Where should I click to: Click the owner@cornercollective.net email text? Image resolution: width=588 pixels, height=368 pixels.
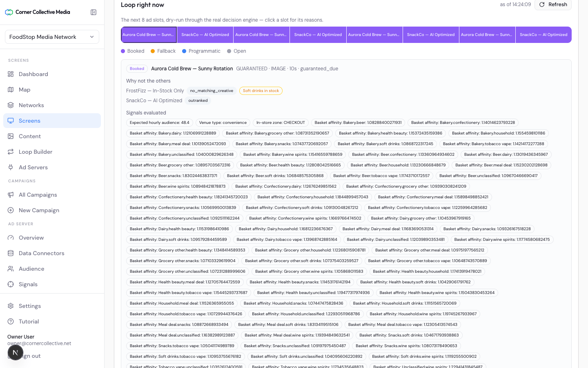click(x=39, y=343)
